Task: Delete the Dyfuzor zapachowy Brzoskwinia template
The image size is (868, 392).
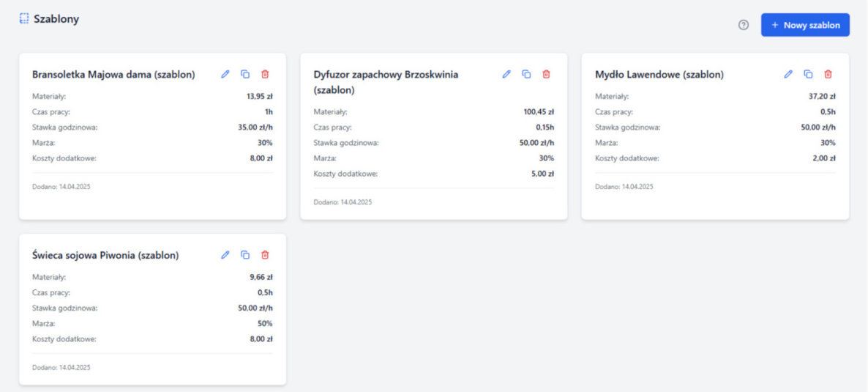Action: 546,74
